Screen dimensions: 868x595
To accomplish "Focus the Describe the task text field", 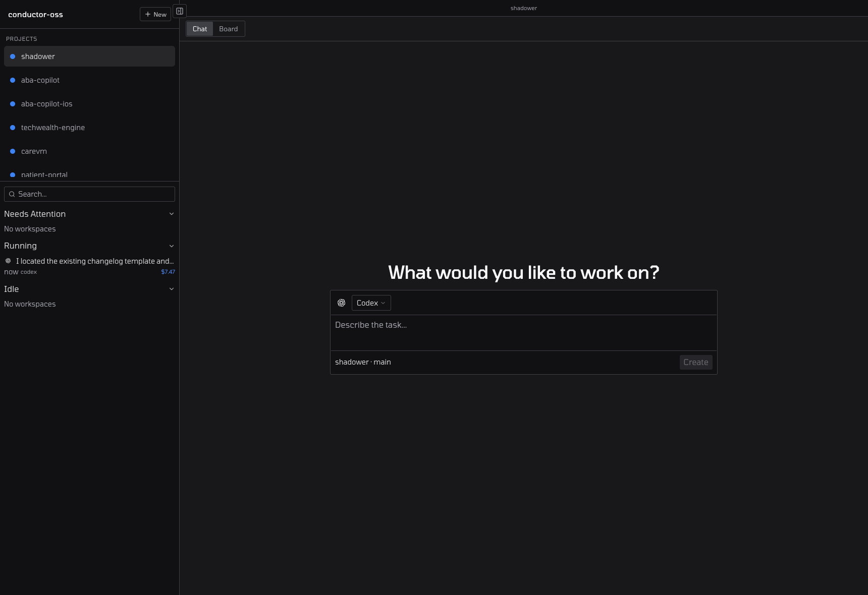I will tap(523, 332).
